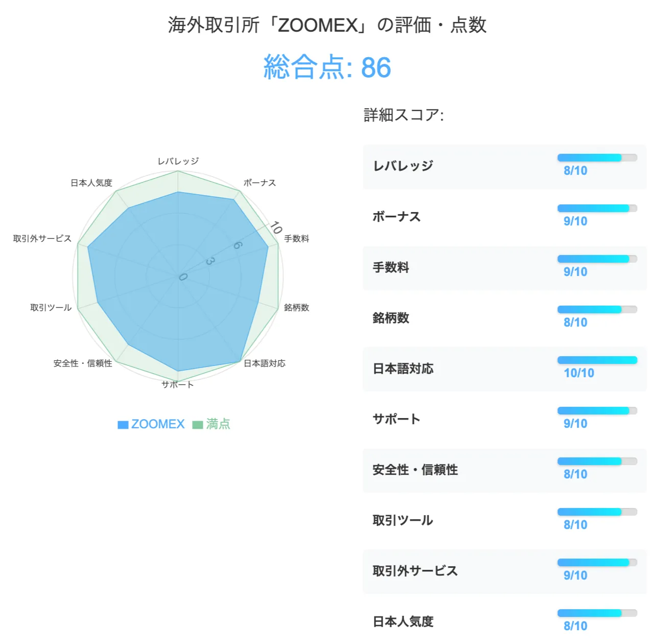Image resolution: width=658 pixels, height=644 pixels.
Task: Click the 10/10 value for 日本語対応
Action: 579,373
